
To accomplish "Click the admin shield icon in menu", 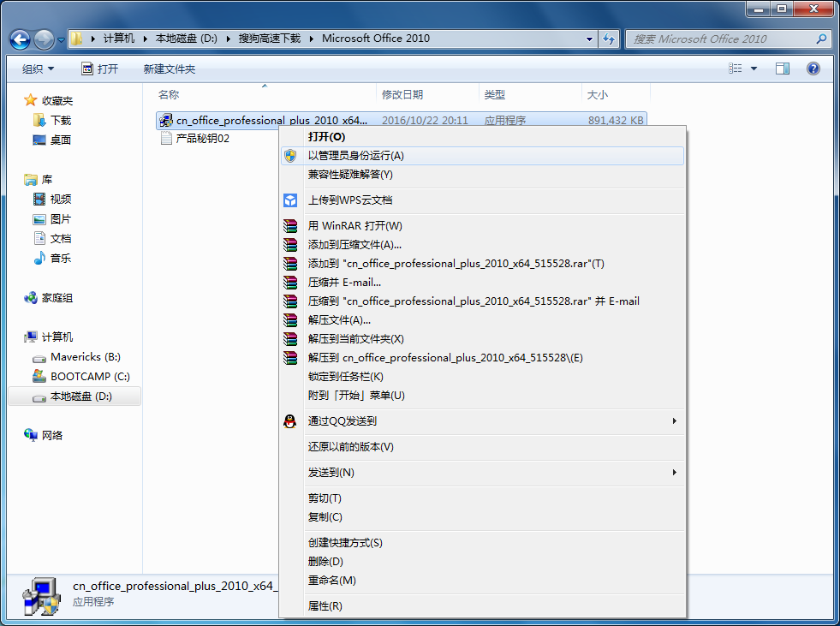I will tap(289, 156).
